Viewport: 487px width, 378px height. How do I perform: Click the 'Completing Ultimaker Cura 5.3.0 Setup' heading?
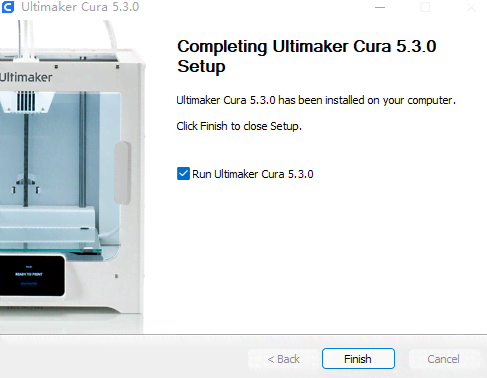[307, 56]
